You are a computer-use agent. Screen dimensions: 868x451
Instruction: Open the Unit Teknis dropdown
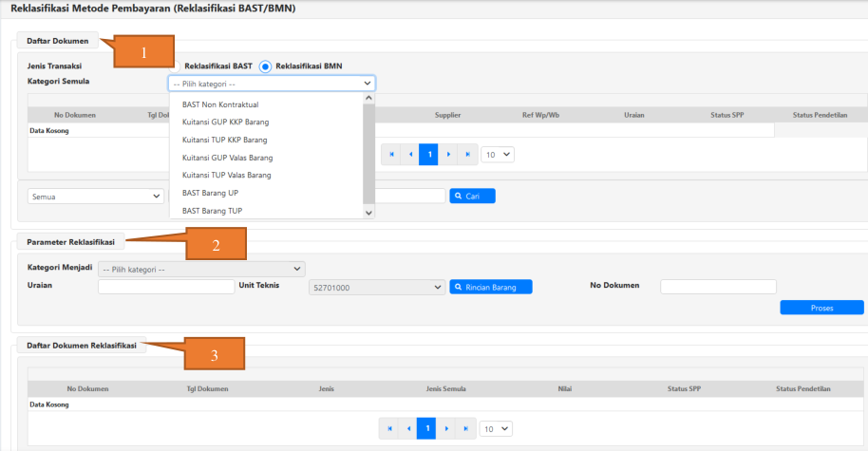[377, 287]
